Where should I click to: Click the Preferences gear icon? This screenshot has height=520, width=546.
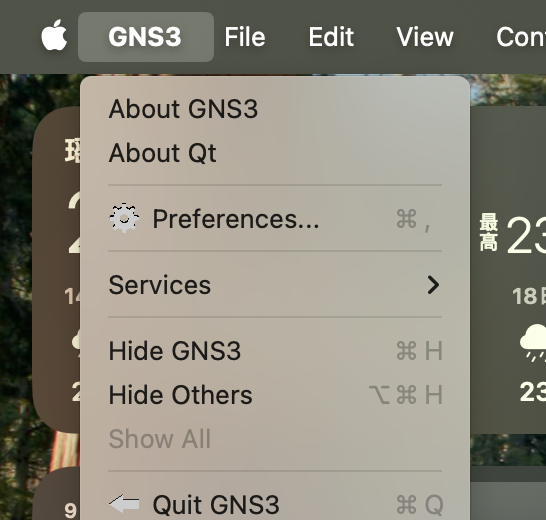124,218
